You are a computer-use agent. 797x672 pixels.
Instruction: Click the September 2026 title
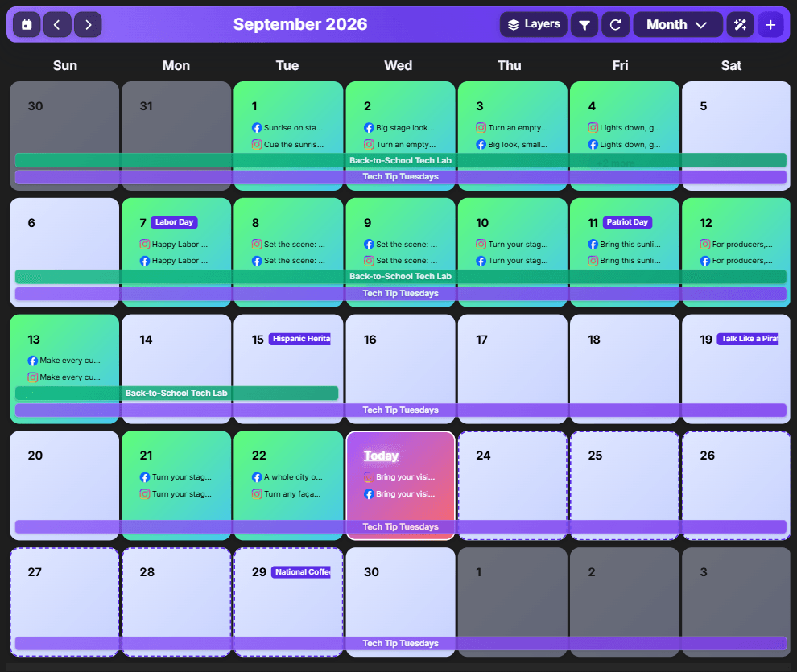300,24
